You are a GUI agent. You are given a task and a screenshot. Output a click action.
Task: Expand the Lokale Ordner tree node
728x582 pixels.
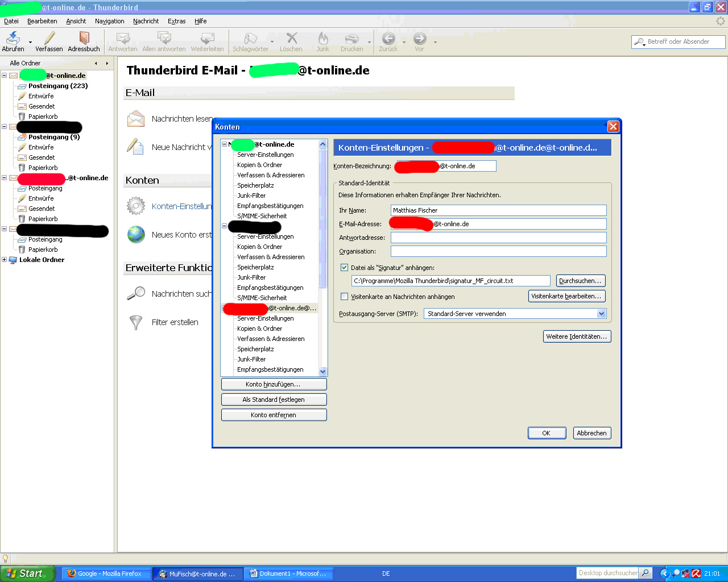tap(5, 260)
